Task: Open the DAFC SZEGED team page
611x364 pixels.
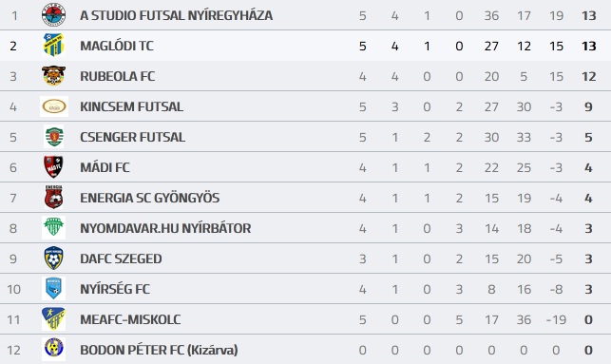Action: 121,259
